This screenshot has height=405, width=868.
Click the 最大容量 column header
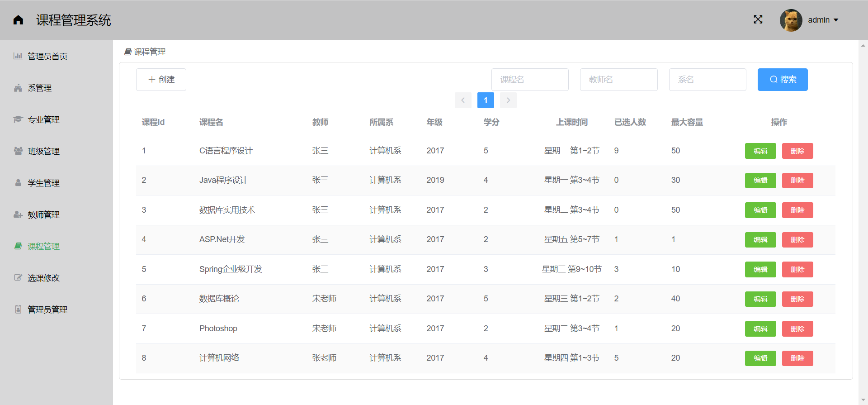(x=687, y=122)
